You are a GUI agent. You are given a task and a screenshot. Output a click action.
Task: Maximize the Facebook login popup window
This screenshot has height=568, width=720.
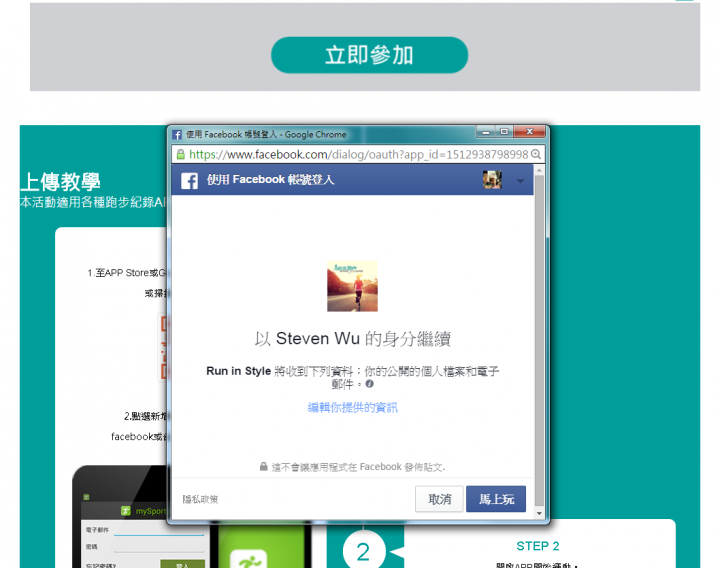click(x=504, y=132)
